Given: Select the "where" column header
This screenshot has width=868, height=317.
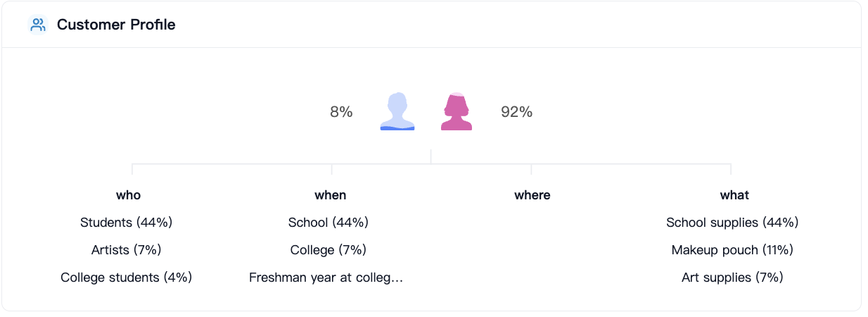Looking at the screenshot, I should [532, 195].
